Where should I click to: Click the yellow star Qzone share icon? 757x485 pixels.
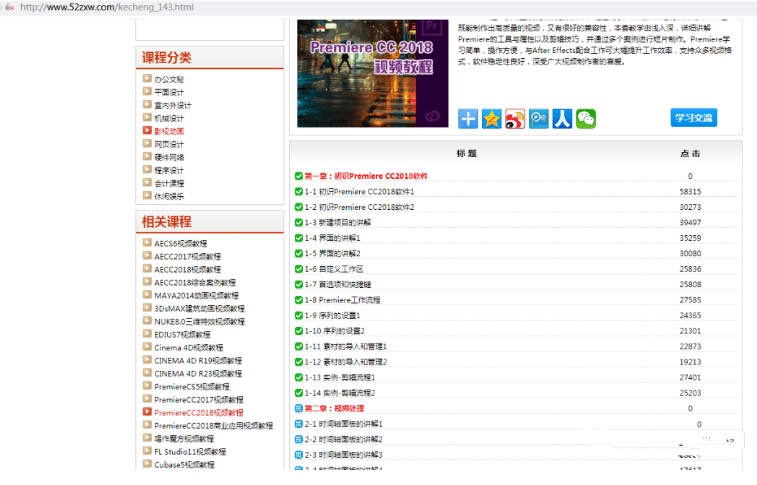tap(491, 119)
